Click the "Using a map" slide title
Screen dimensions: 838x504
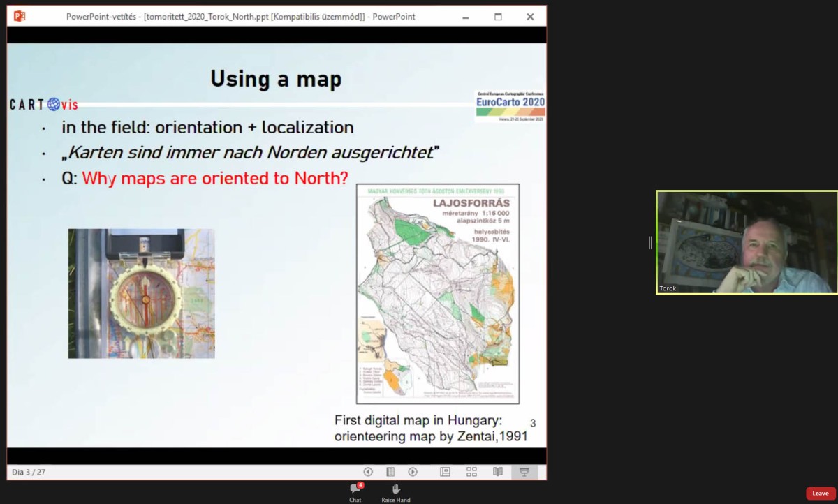pos(276,78)
